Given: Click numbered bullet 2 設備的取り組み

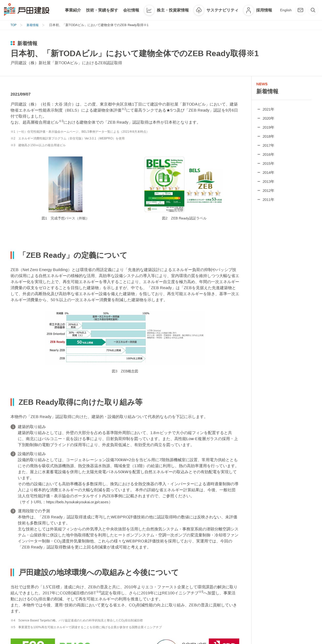Looking at the screenshot, I should [32, 454].
